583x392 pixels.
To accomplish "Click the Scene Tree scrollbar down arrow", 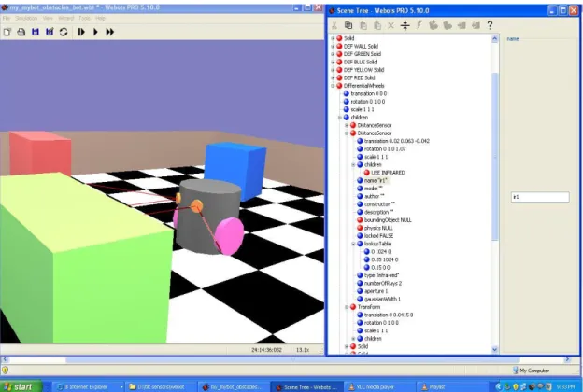I will [x=494, y=349].
